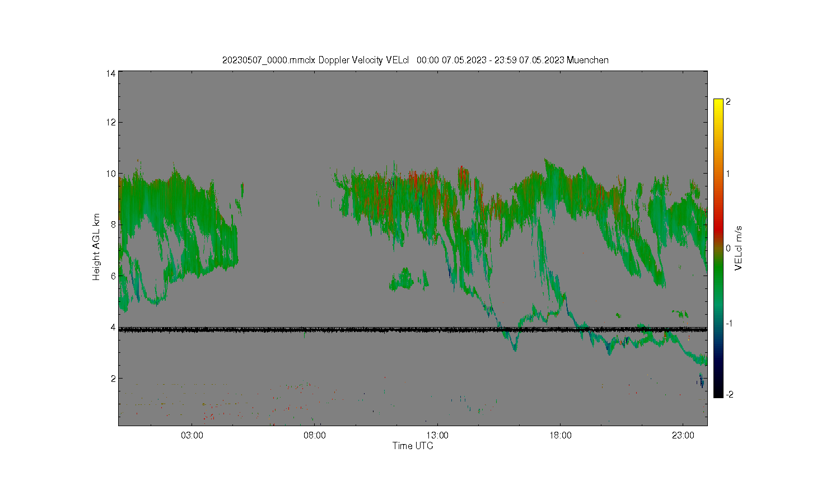840x504 pixels.
Task: Click the colorbar label '-1'
Action: (x=729, y=324)
